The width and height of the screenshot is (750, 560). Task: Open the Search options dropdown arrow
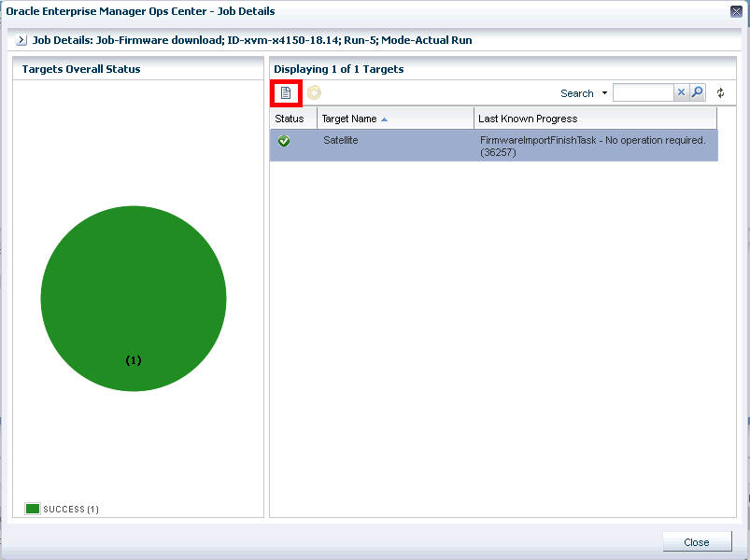coord(604,92)
